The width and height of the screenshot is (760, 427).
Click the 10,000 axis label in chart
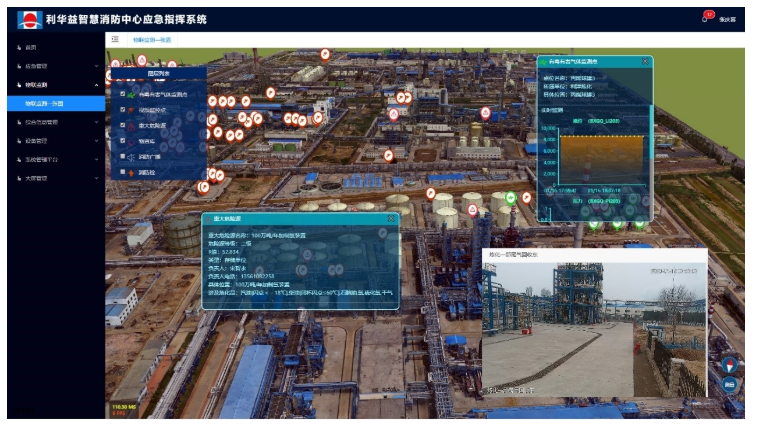pyautogui.click(x=548, y=128)
